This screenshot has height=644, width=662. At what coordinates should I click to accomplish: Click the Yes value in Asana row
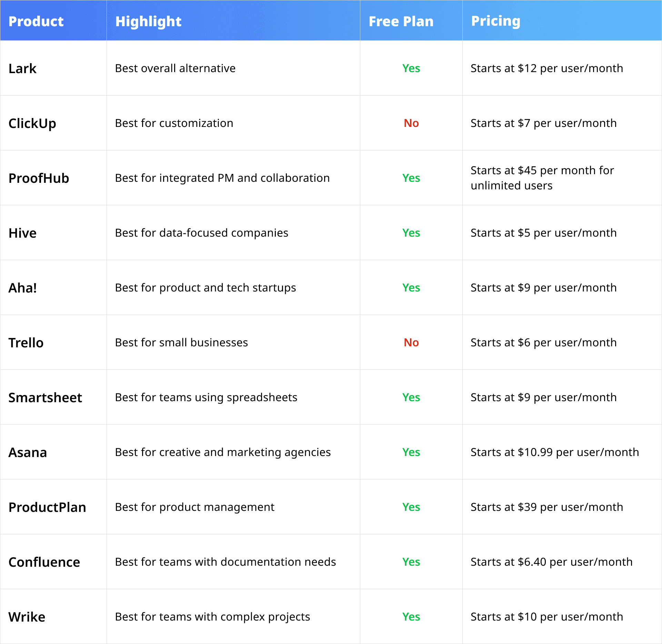click(411, 452)
